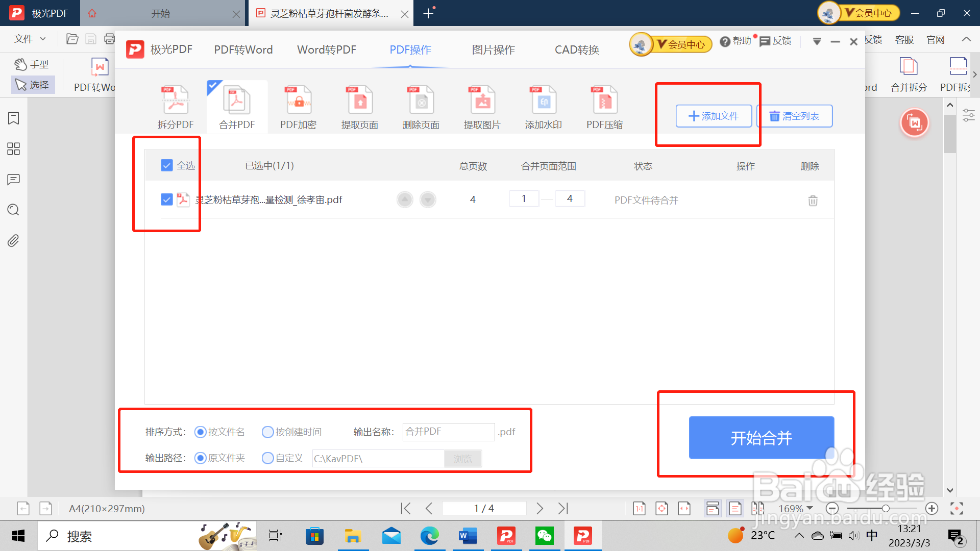The width and height of the screenshot is (980, 551).
Task: Open the 169% zoom level dropdown
Action: [x=795, y=508]
